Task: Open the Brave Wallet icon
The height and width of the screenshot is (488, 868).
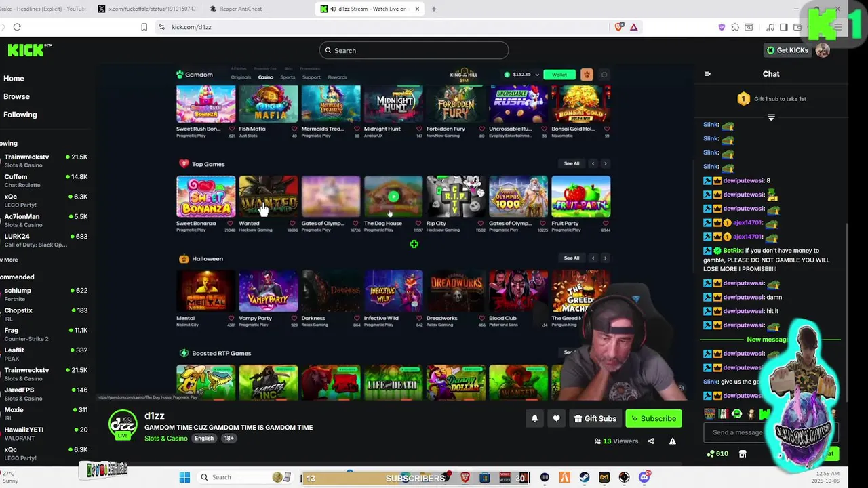Action: point(796,27)
